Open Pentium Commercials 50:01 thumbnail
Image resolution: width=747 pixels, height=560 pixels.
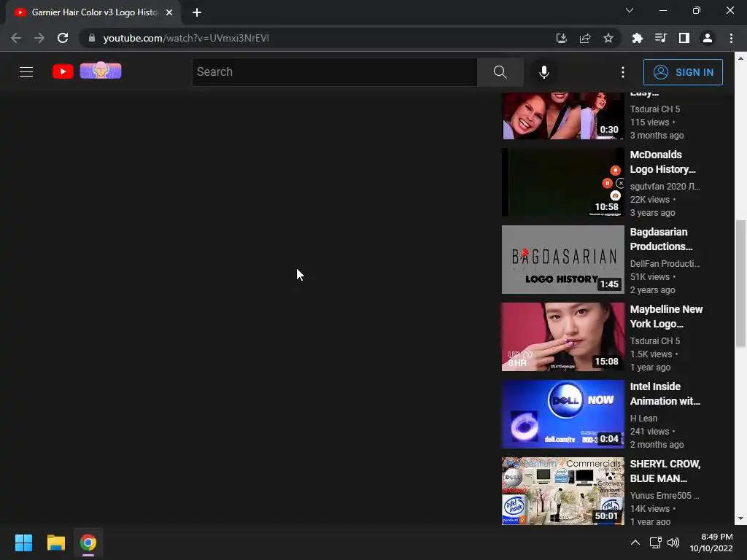(x=562, y=491)
